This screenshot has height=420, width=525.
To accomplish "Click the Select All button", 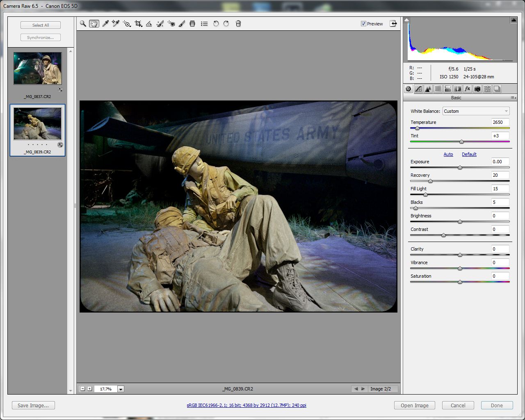I will (41, 25).
